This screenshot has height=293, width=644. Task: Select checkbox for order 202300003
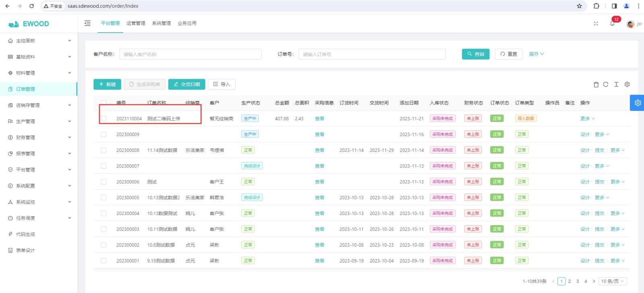(103, 229)
